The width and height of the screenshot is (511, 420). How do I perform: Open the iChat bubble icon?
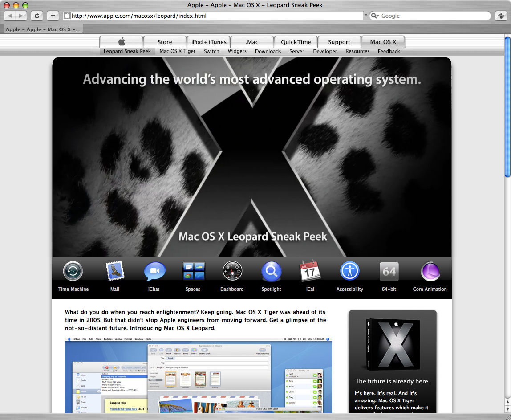(x=155, y=271)
